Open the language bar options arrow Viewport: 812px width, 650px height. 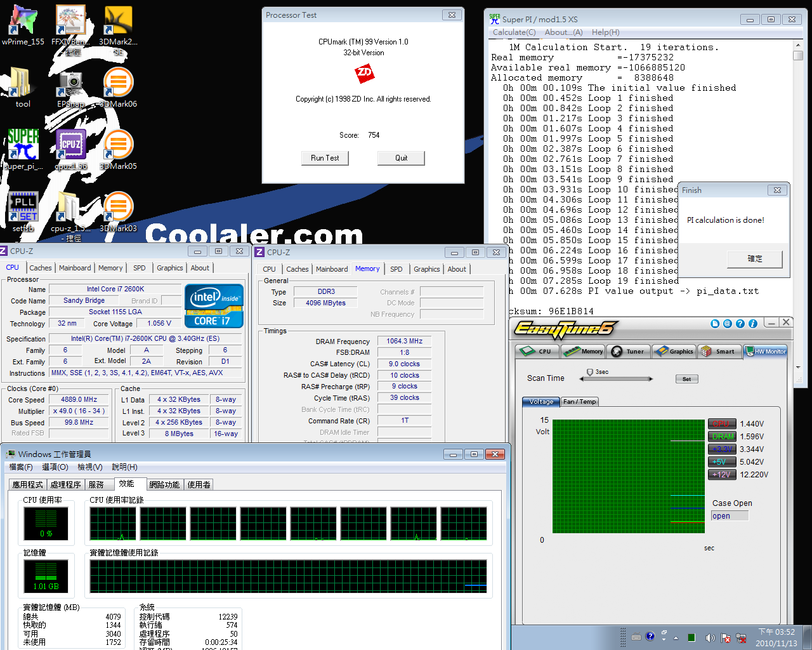(664, 640)
